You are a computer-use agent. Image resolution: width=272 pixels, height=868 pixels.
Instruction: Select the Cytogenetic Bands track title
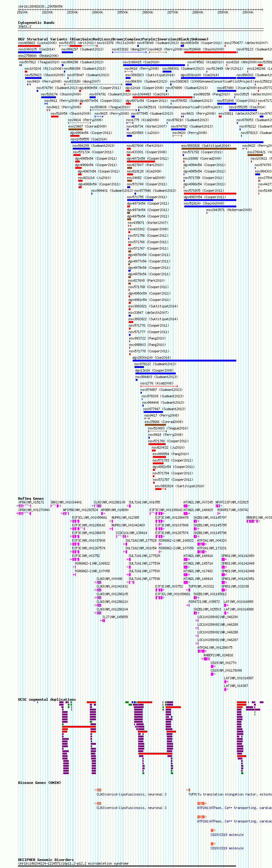[36, 23]
